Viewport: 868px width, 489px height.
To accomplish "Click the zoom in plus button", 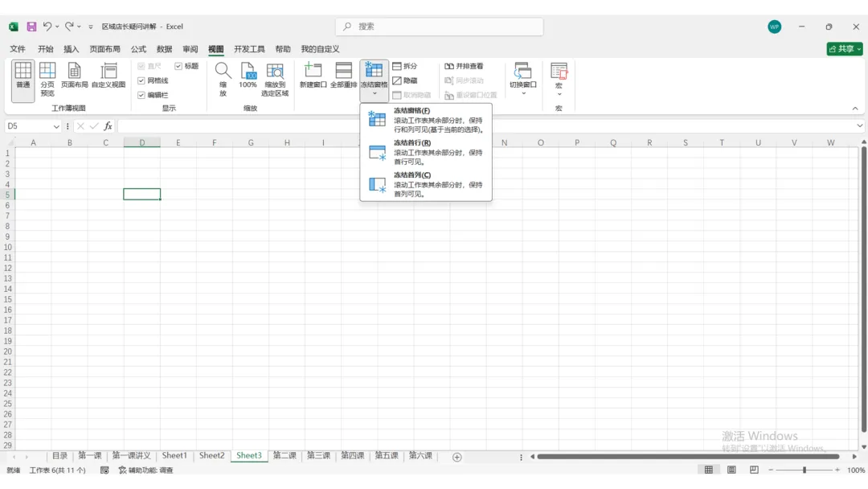I will [x=837, y=471].
